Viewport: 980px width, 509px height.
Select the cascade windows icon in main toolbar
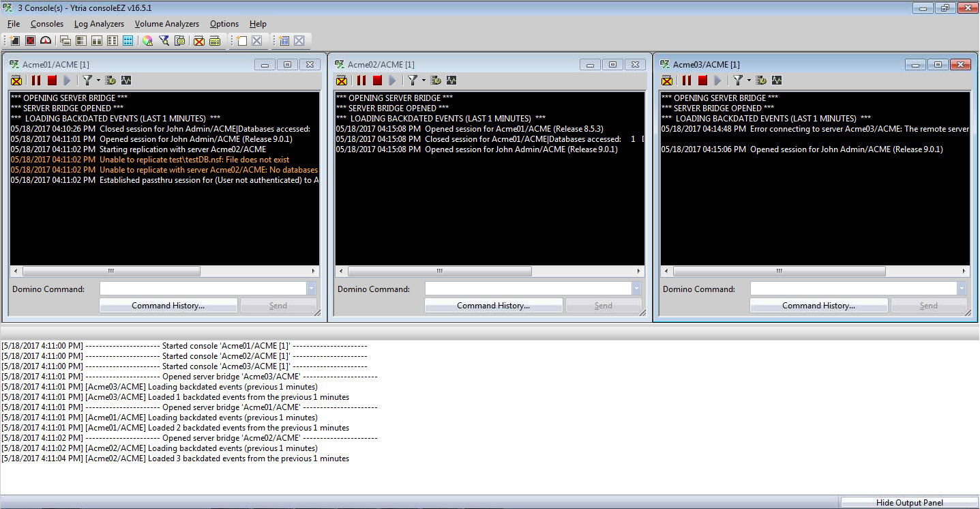coord(65,40)
